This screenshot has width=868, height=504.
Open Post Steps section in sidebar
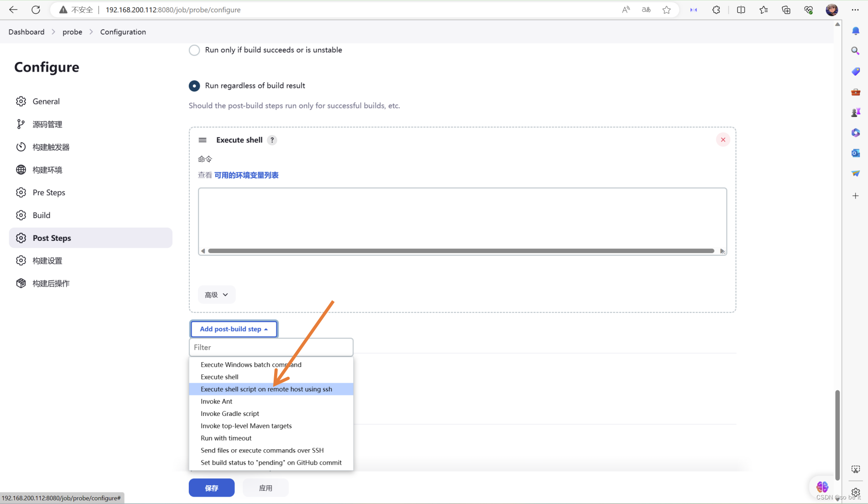[91, 238]
